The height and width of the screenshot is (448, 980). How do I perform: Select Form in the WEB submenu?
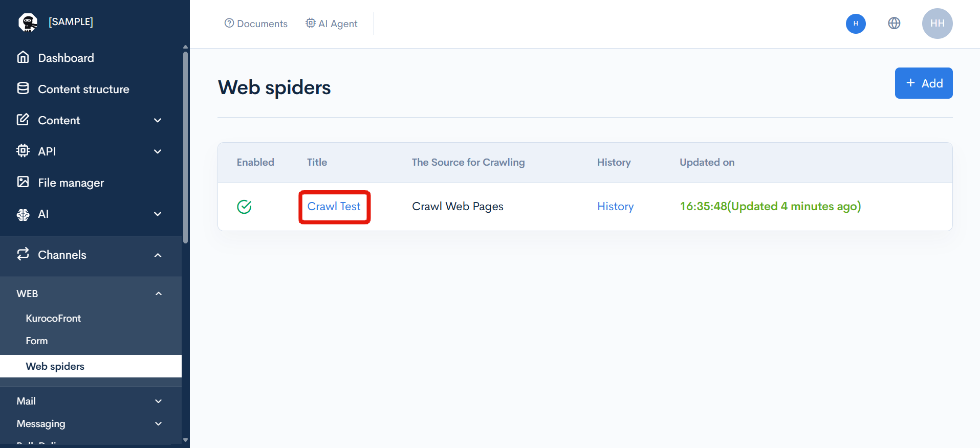tap(37, 341)
